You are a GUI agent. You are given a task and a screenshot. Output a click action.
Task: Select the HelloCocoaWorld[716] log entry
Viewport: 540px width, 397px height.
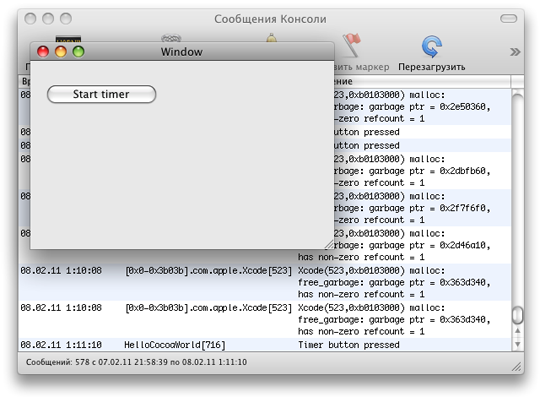tap(175, 345)
